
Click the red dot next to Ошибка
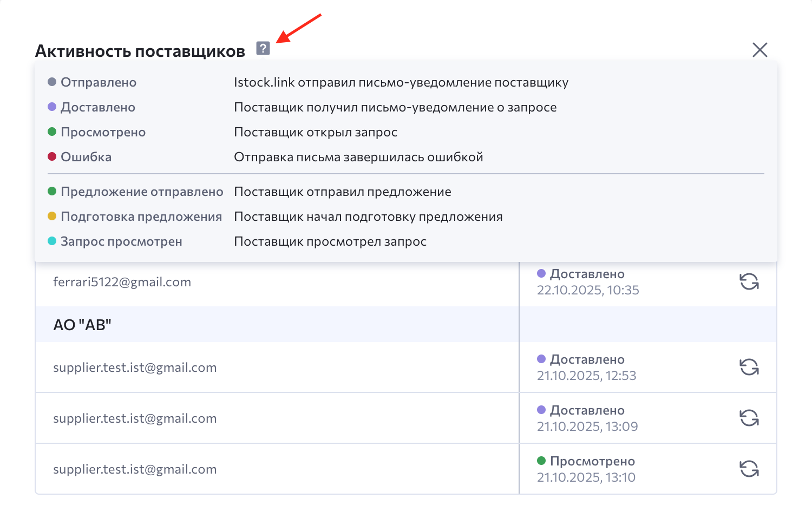[52, 156]
